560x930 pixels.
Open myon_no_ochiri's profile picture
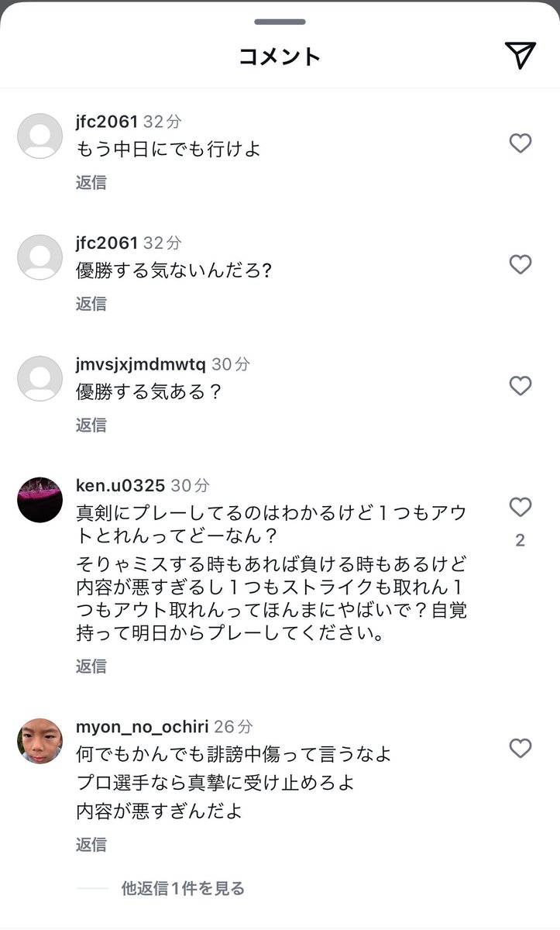click(40, 742)
